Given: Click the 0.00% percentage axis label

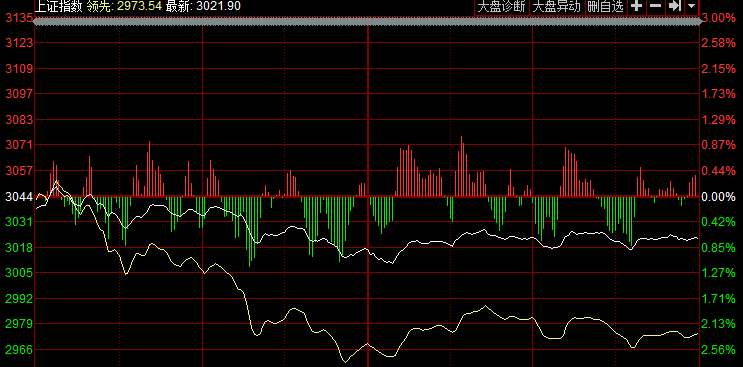Looking at the screenshot, I should pos(719,197).
